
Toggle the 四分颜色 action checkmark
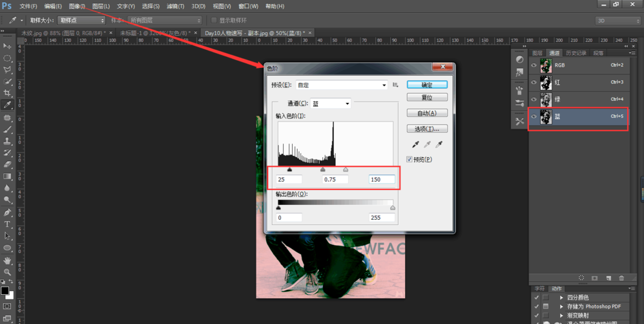click(536, 297)
